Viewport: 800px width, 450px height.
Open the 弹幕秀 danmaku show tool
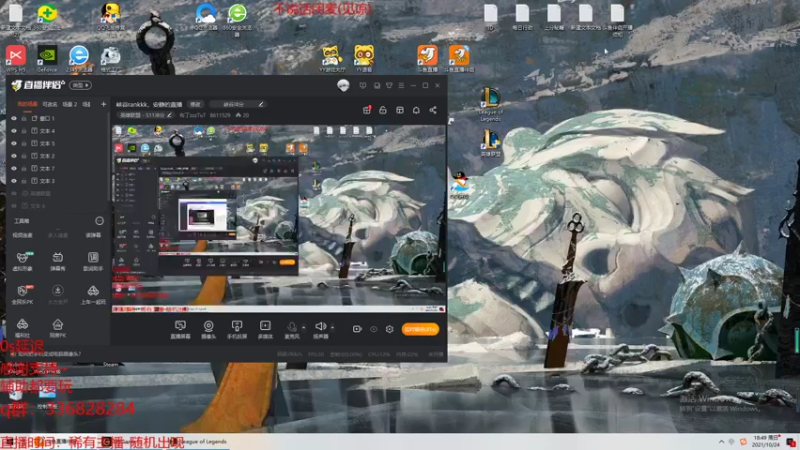tap(58, 261)
